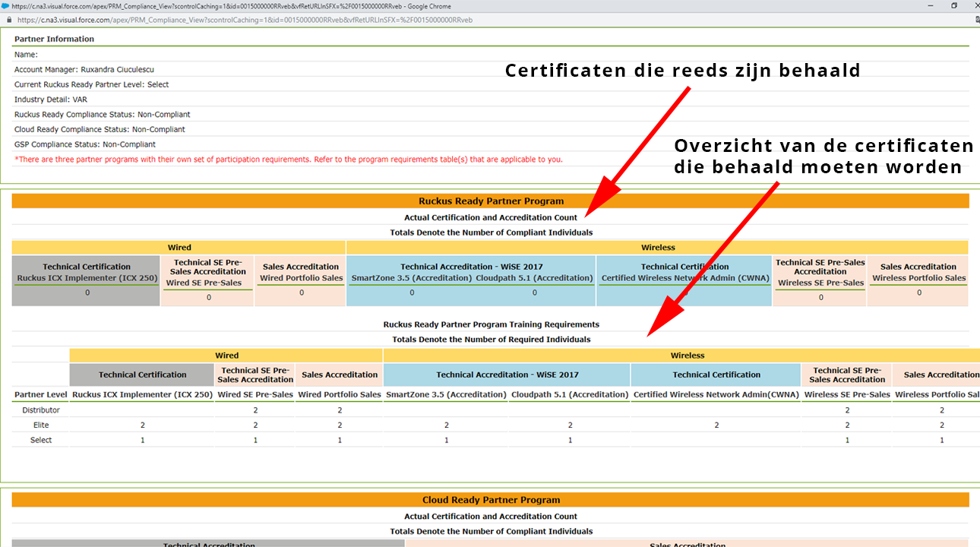Click Technical Accreditation - WiSE 2017 in requirements table

click(x=507, y=375)
